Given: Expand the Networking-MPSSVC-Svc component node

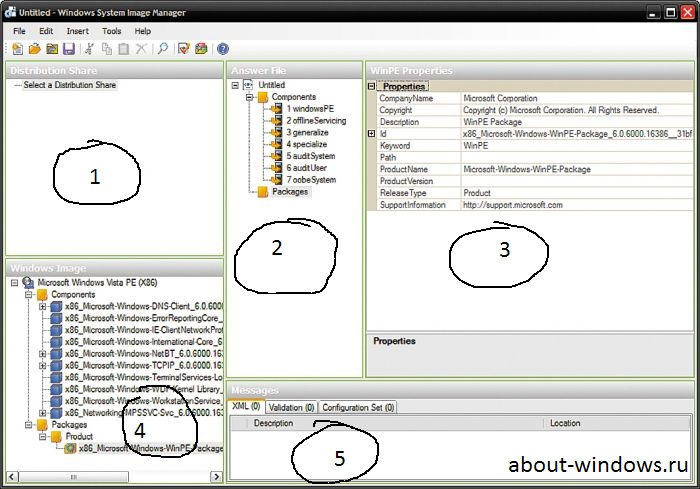Looking at the screenshot, I should point(42,413).
